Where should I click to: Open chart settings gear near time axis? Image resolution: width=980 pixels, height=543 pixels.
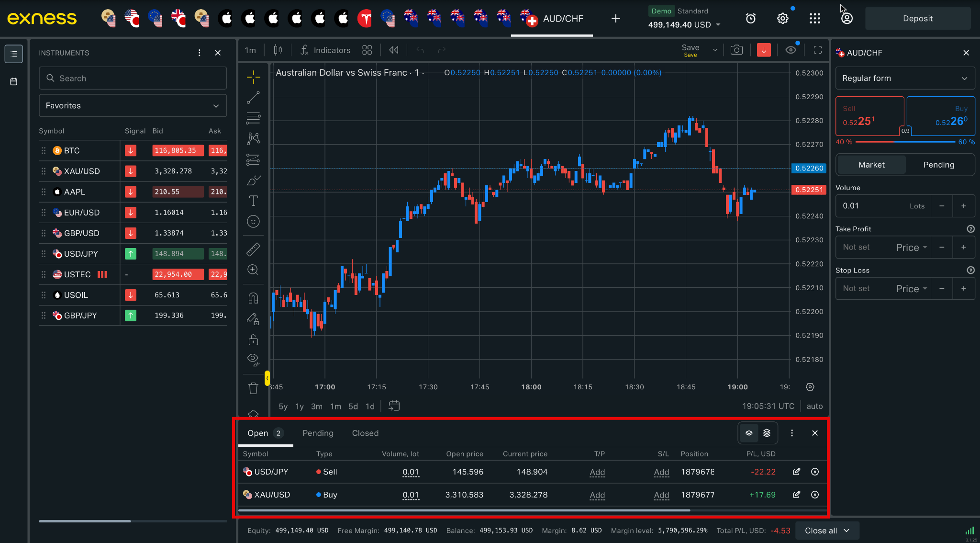click(x=810, y=387)
